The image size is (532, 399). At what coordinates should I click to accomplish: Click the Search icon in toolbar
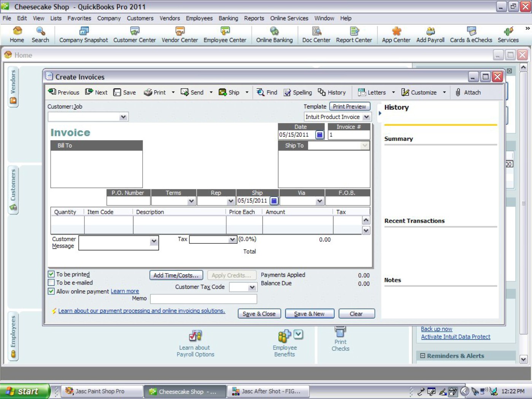[40, 35]
